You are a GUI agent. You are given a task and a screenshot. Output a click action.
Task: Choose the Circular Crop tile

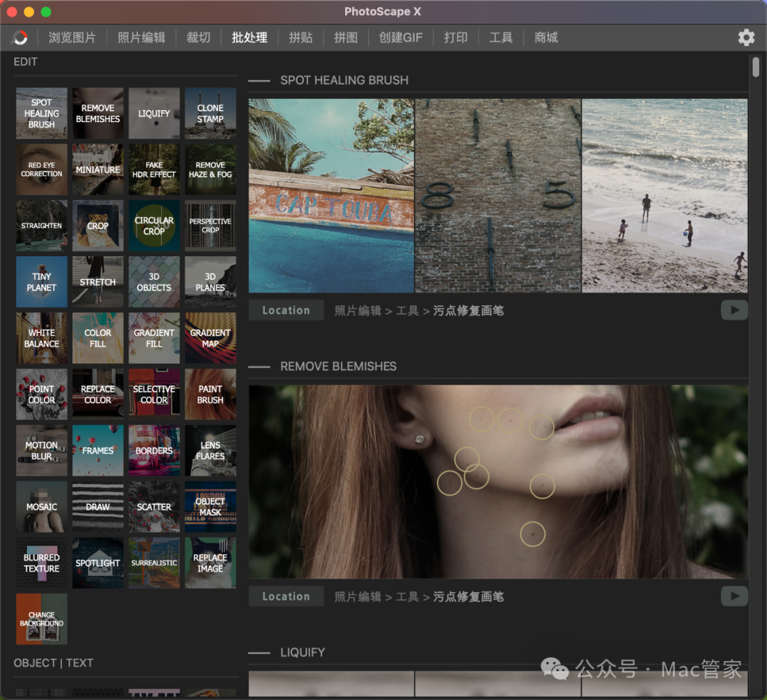click(x=154, y=226)
